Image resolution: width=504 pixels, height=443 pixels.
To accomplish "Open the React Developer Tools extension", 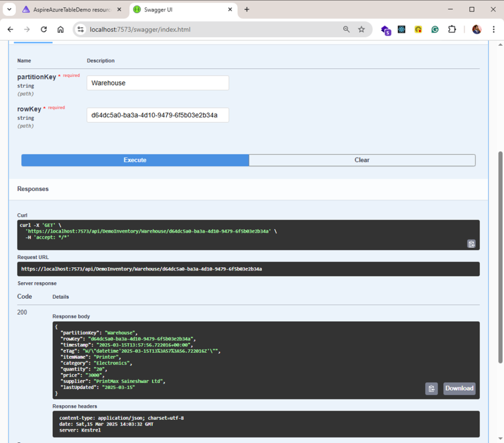I will click(x=402, y=30).
